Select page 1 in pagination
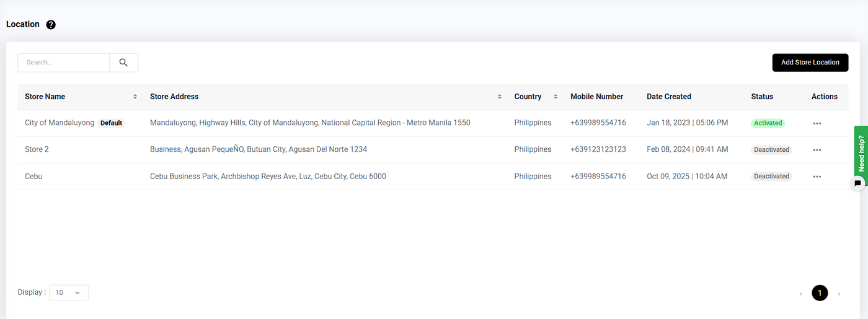This screenshot has width=868, height=319. pos(820,293)
